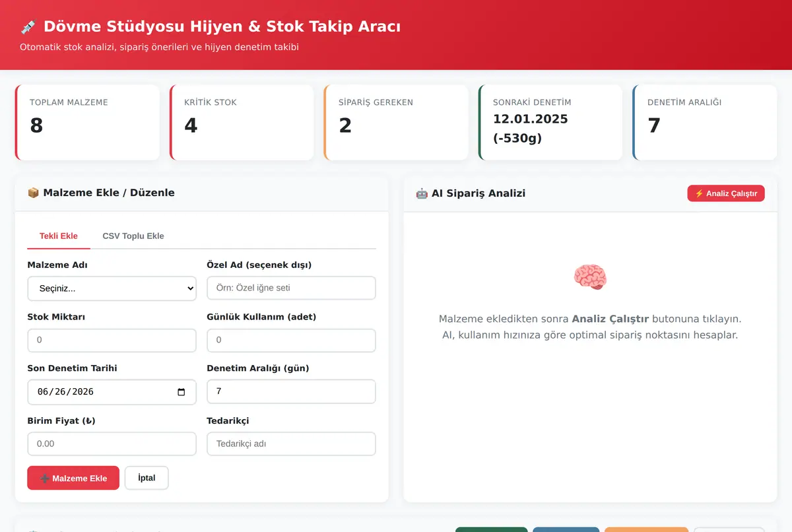This screenshot has width=792, height=532.
Task: Click the Tedarikçi input field
Action: click(x=291, y=444)
